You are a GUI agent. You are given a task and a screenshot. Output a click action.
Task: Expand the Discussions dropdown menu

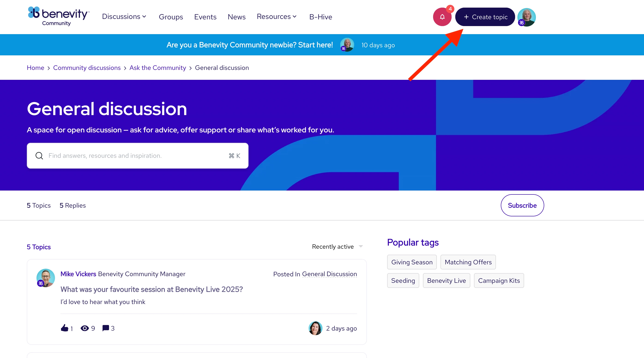point(124,17)
